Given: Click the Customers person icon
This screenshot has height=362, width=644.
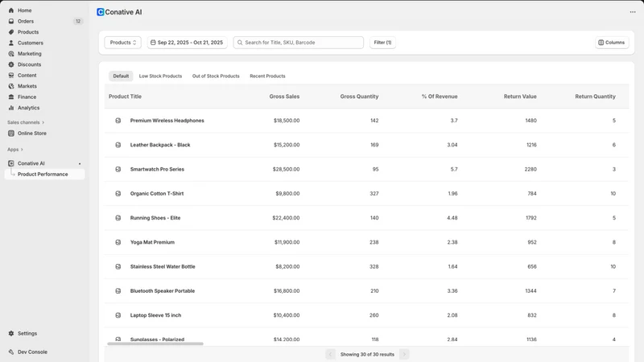Looking at the screenshot, I should [x=11, y=43].
